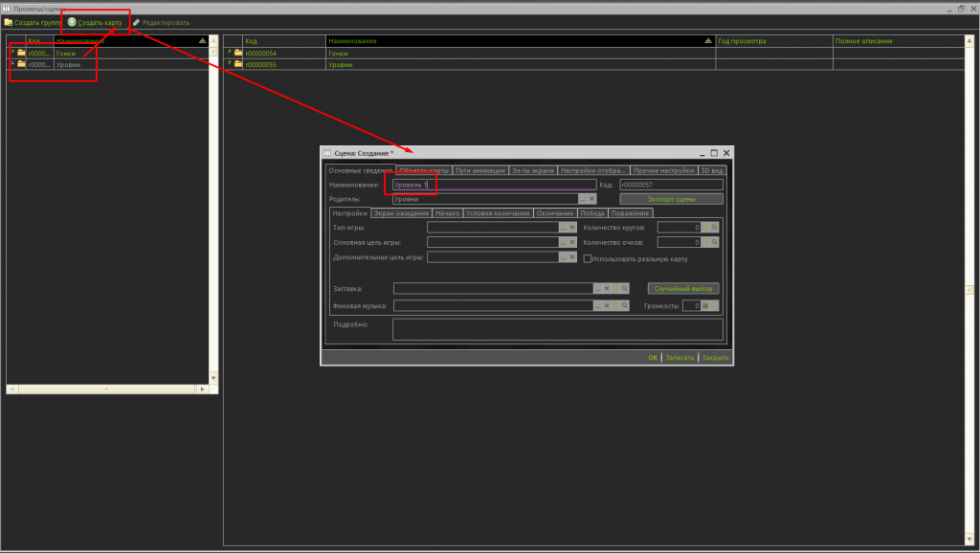The width and height of the screenshot is (980, 553).
Task: Focus the Подробно text area
Action: (x=558, y=329)
